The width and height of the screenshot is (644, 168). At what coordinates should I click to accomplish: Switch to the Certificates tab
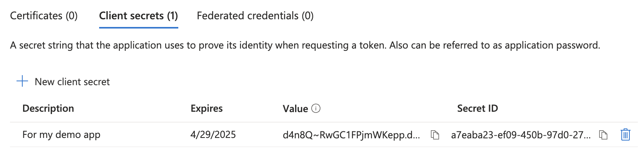pyautogui.click(x=44, y=16)
